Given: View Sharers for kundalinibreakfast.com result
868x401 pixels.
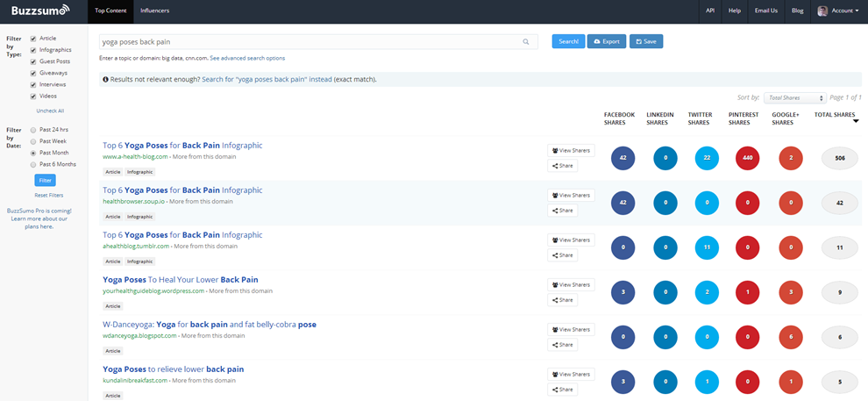Looking at the screenshot, I should [571, 375].
